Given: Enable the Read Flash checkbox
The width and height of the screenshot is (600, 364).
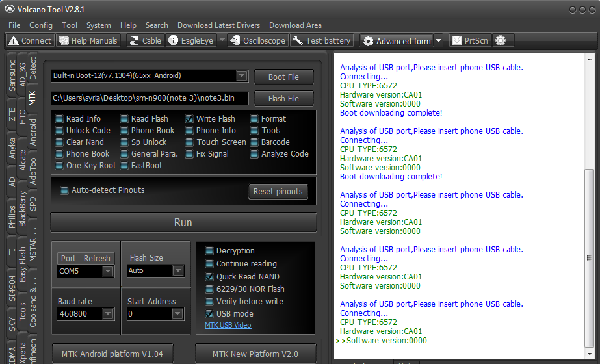Looking at the screenshot, I should coord(124,119).
